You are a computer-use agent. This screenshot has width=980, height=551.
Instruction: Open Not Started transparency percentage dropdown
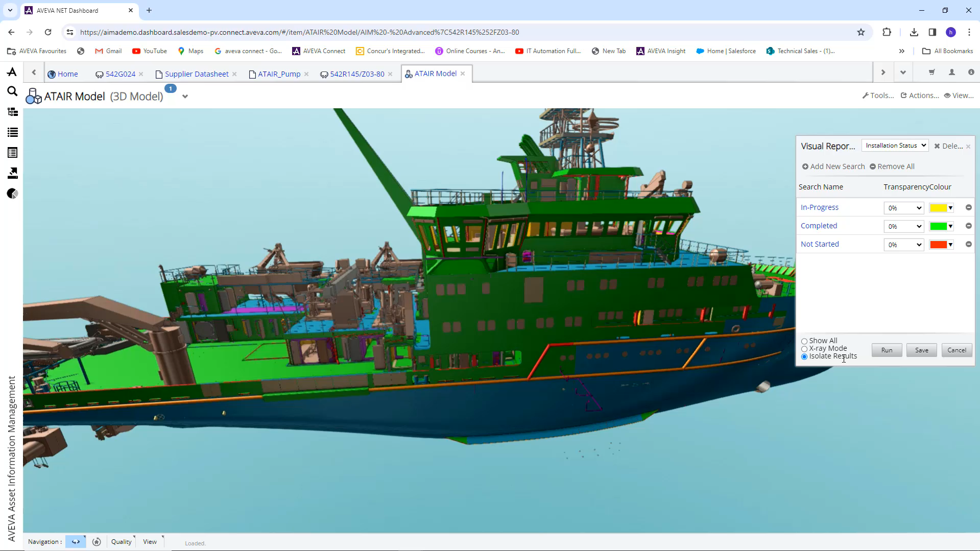[x=903, y=245]
